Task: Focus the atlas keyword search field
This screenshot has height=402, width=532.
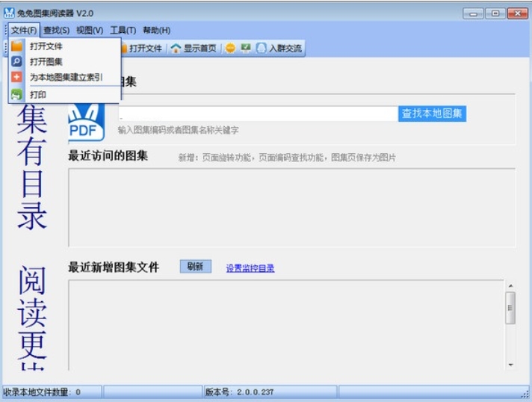Action: [x=258, y=114]
